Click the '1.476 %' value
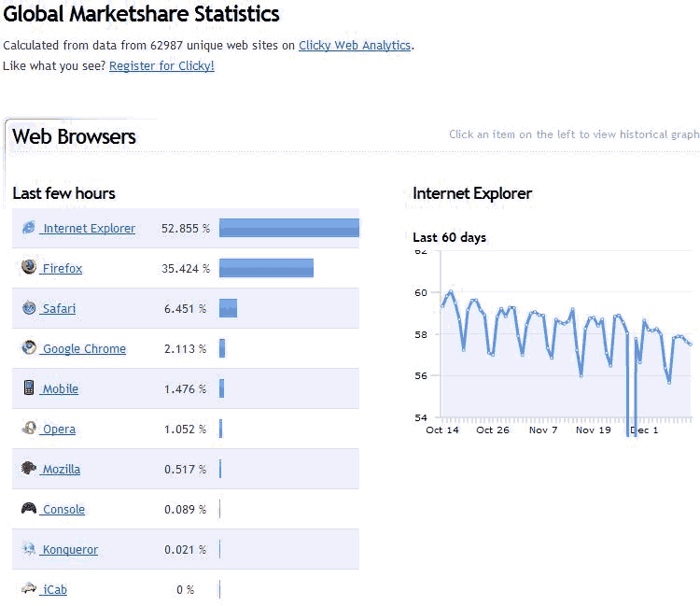This screenshot has height=606, width=700. click(x=186, y=389)
